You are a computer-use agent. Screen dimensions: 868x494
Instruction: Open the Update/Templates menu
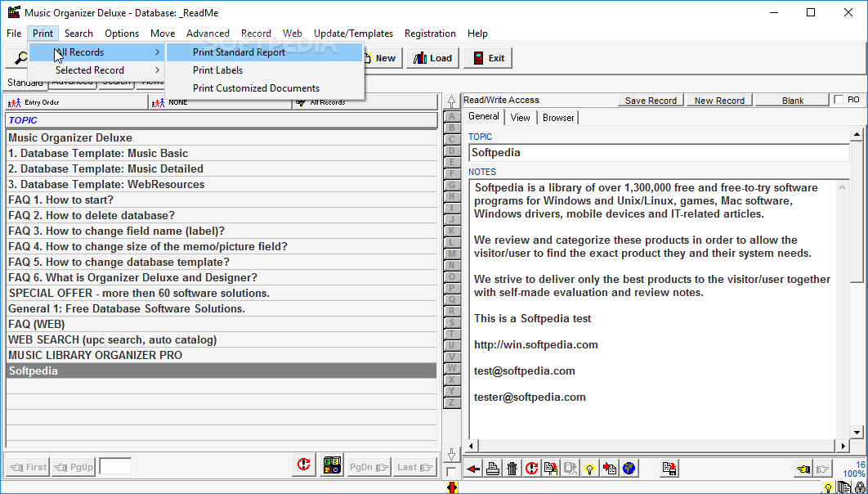point(353,34)
